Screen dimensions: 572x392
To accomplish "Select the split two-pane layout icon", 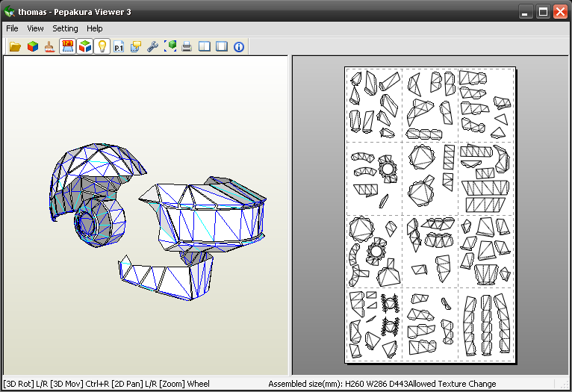I will 205,47.
